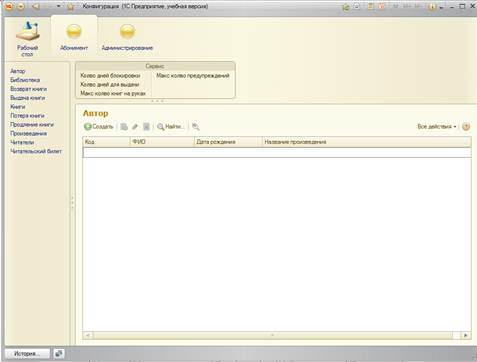Open Потеря книги in navigation panel
This screenshot has width=477, height=362.
pyautogui.click(x=27, y=116)
